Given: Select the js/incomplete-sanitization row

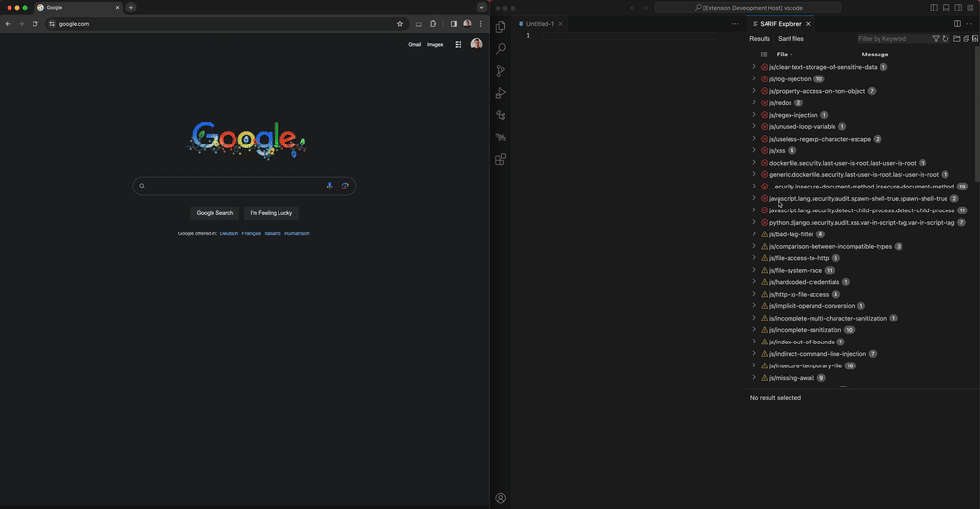Looking at the screenshot, I should click(x=863, y=330).
